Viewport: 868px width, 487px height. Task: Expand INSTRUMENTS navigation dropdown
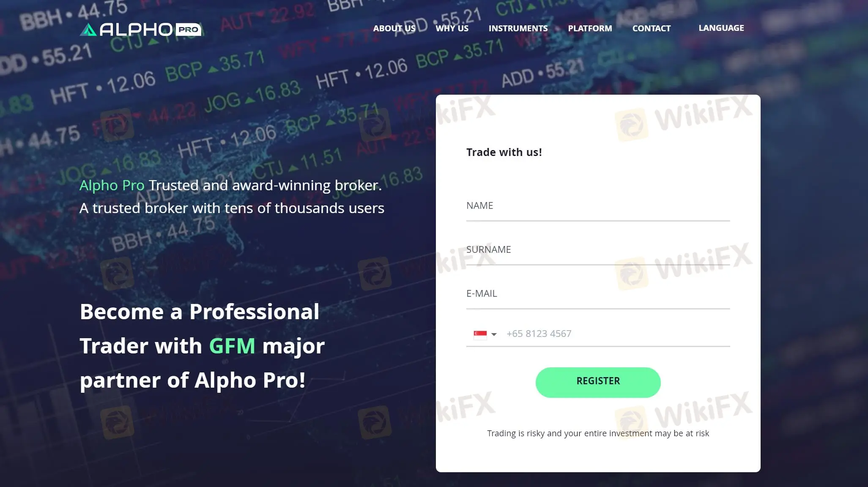(x=518, y=29)
